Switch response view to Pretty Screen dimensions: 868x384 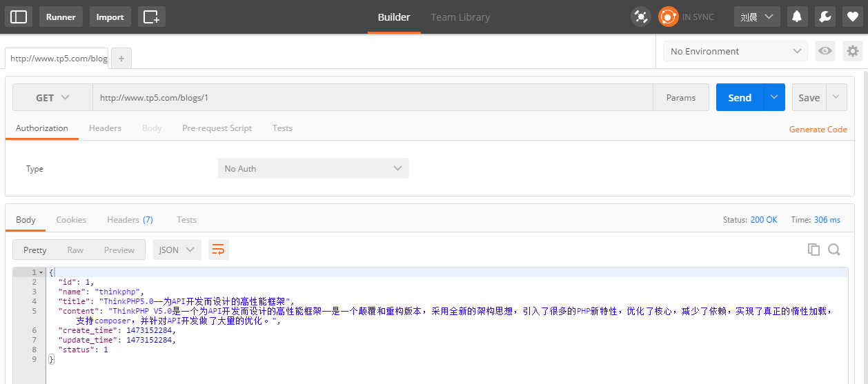pos(35,250)
